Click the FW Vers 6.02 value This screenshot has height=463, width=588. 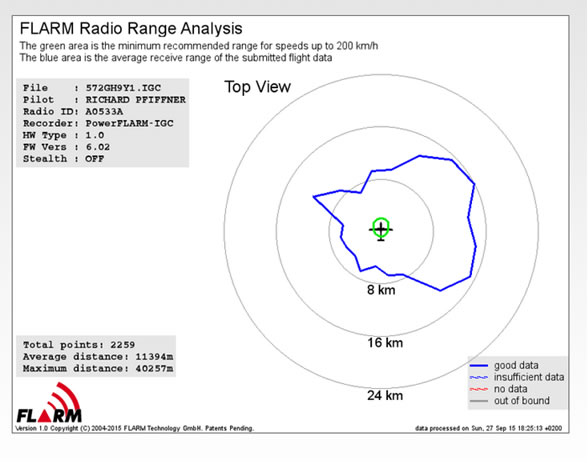point(98,147)
